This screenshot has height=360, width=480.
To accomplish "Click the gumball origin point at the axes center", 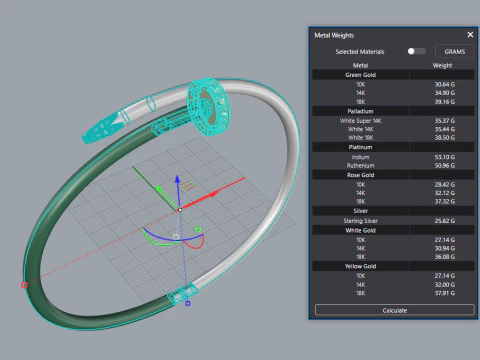I will coord(180,210).
